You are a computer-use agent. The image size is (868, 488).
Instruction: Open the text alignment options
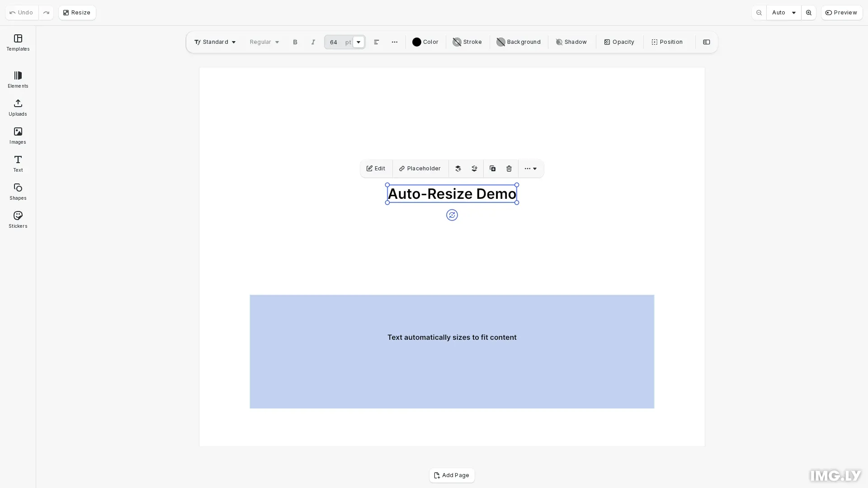point(377,42)
